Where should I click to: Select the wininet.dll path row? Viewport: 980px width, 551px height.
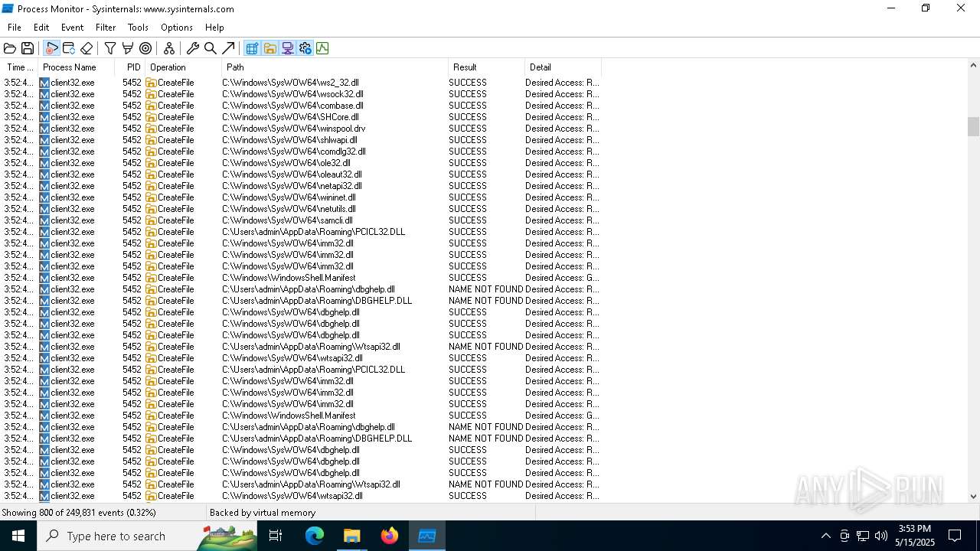[301, 197]
